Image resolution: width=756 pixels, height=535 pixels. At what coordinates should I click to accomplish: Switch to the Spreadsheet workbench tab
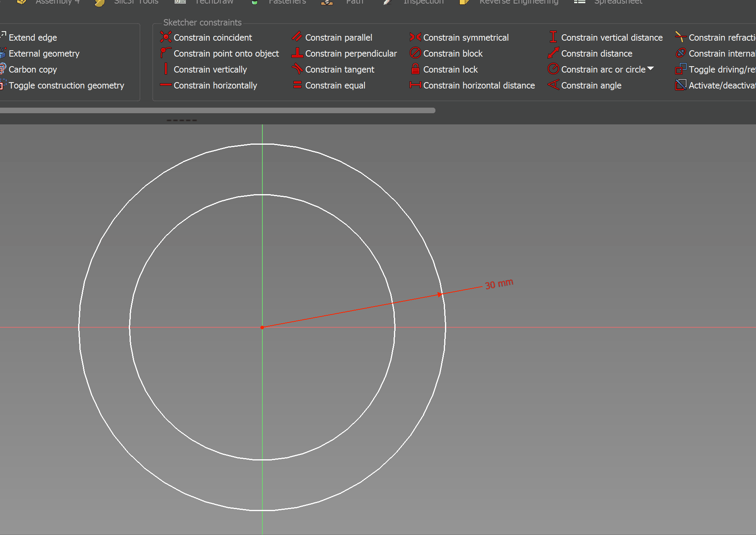tap(618, 2)
